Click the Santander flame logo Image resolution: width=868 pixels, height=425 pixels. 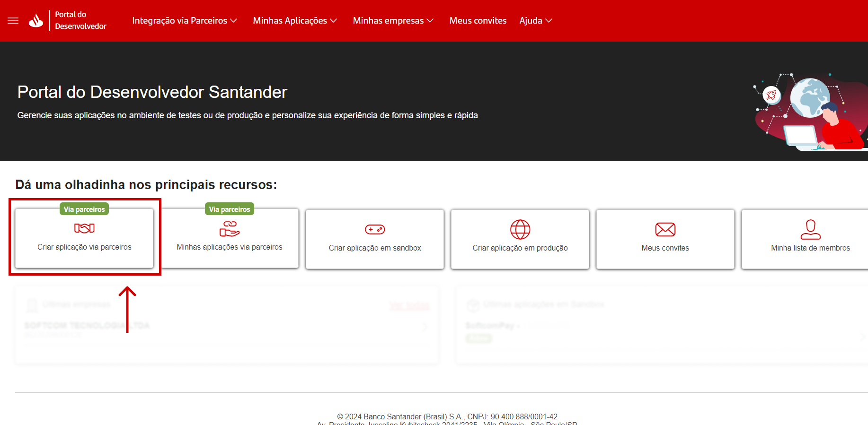[x=36, y=21]
